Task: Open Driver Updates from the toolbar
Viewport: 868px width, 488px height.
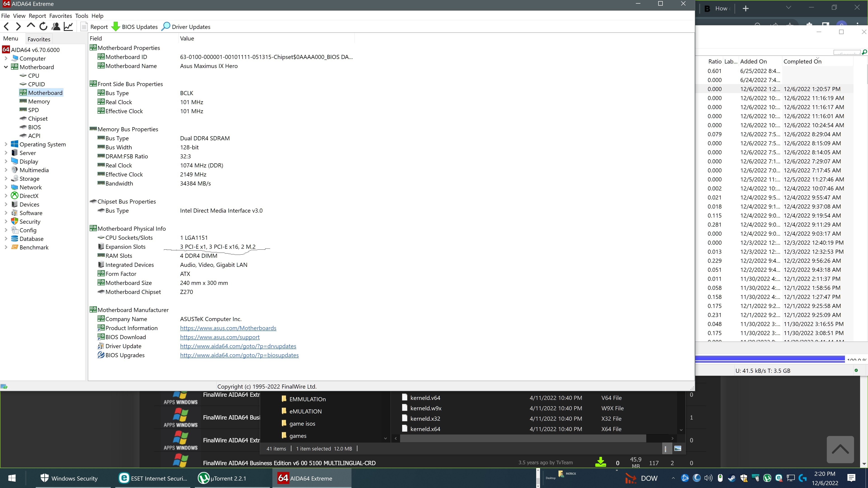Action: pyautogui.click(x=186, y=27)
